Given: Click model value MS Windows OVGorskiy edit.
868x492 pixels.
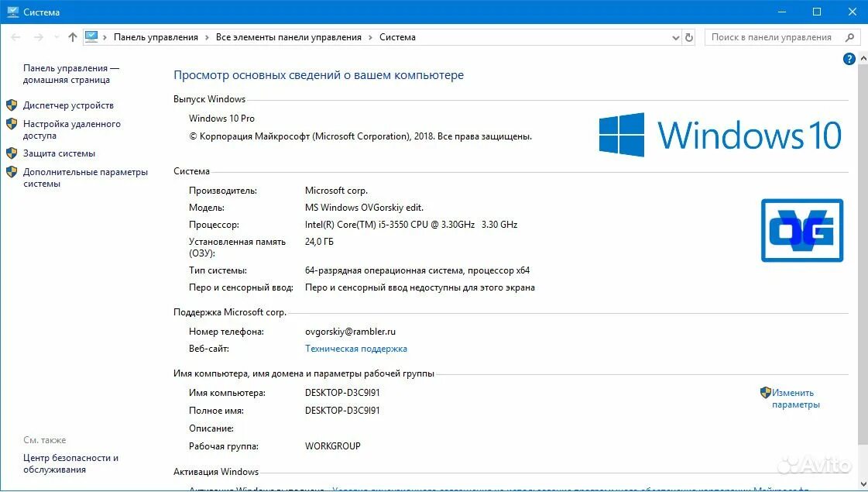Looking at the screenshot, I should tap(364, 208).
